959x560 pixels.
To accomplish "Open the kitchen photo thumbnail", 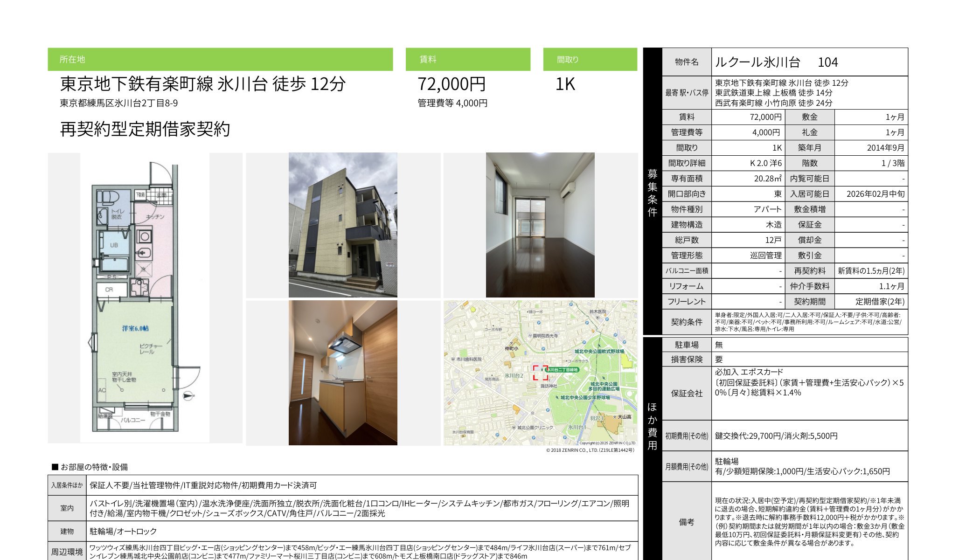I will pyautogui.click(x=343, y=373).
